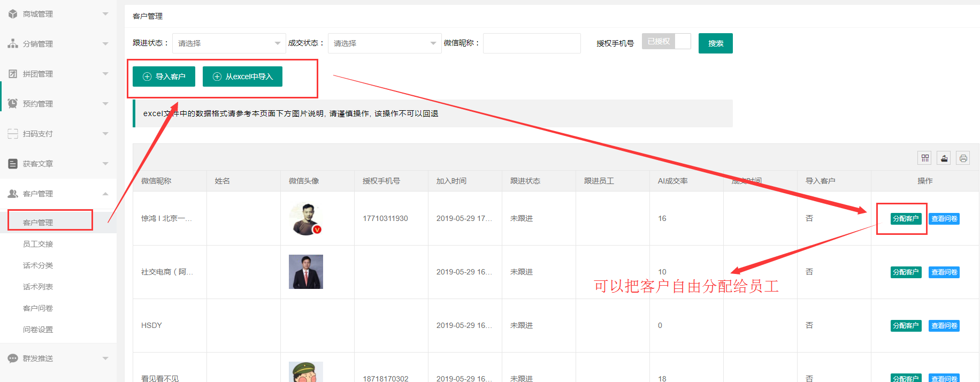Toggle the 已授权 phone authorization switch
This screenshot has width=980, height=382.
[x=666, y=42]
